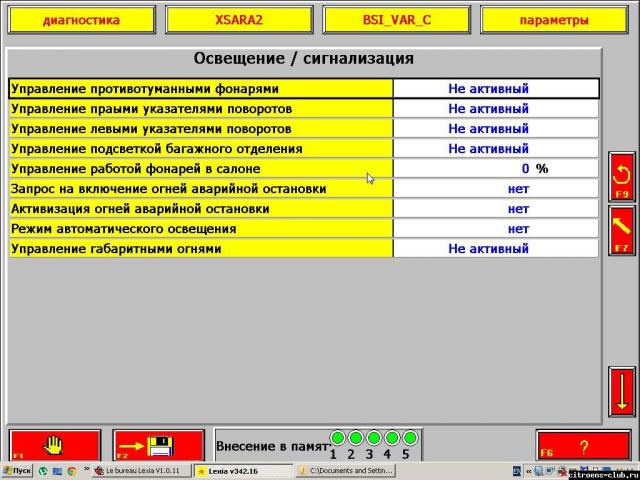Select row Запрос на включение огней аварийной остановки

click(304, 189)
